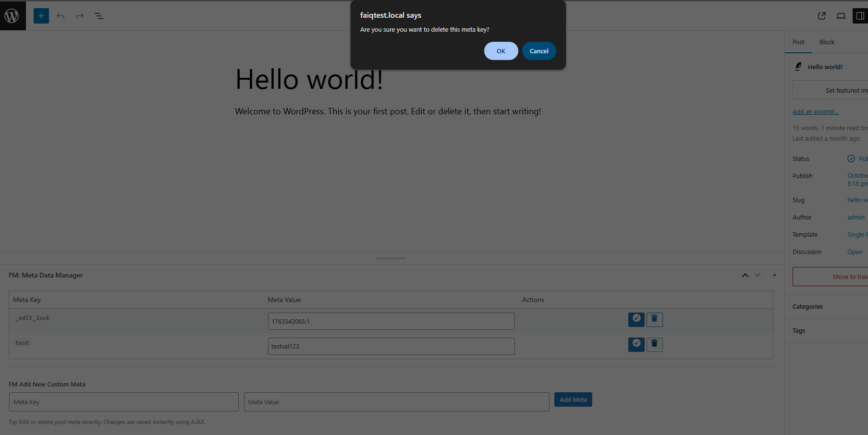Click the move-up chevron on meta box

point(745,275)
